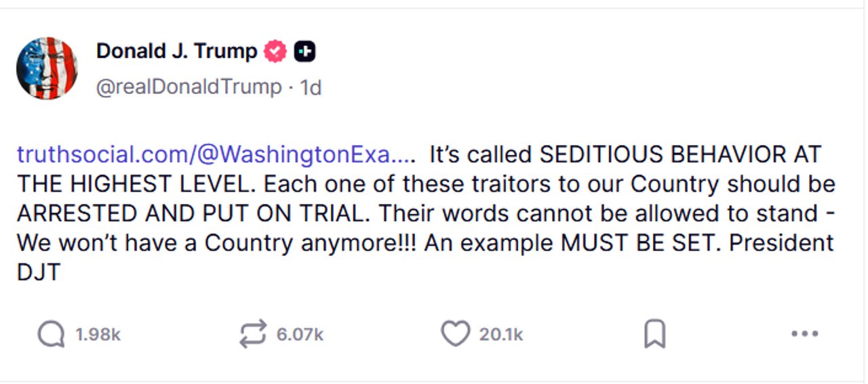
Task: Click the 1d post timestamp
Action: 311,87
